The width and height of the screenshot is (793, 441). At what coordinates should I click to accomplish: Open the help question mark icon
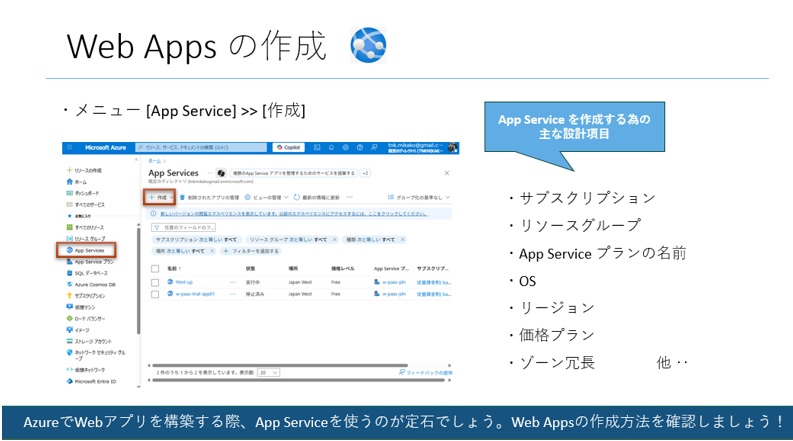(x=360, y=148)
